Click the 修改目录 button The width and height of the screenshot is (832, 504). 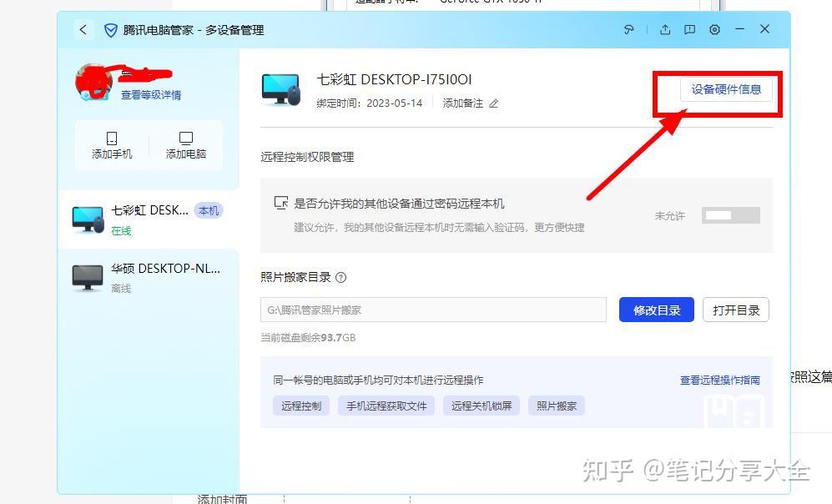pos(657,310)
